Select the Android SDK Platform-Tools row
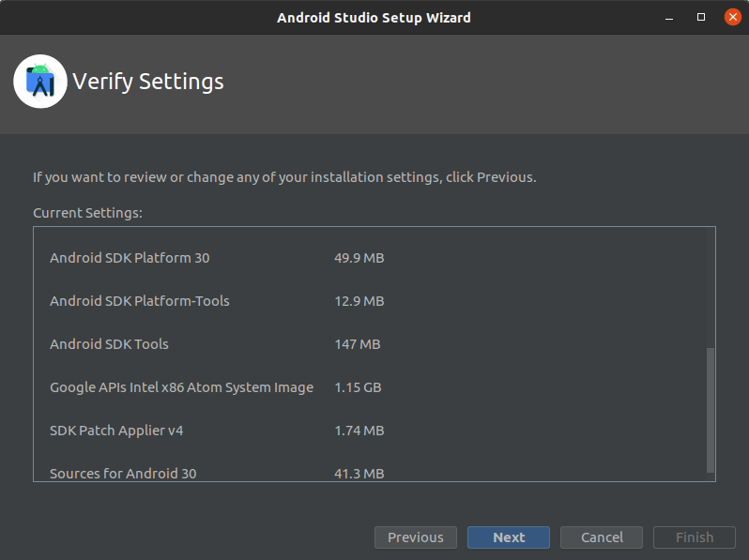749x560 pixels. [x=140, y=301]
